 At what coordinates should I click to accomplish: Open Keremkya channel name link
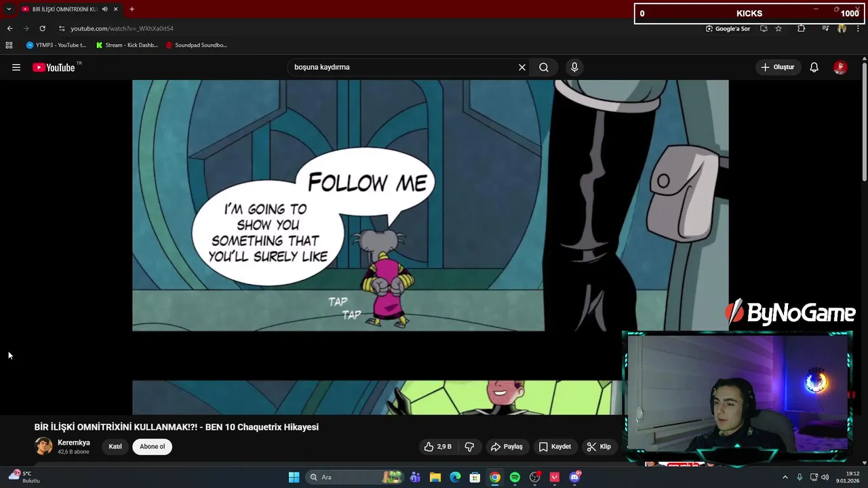73,443
